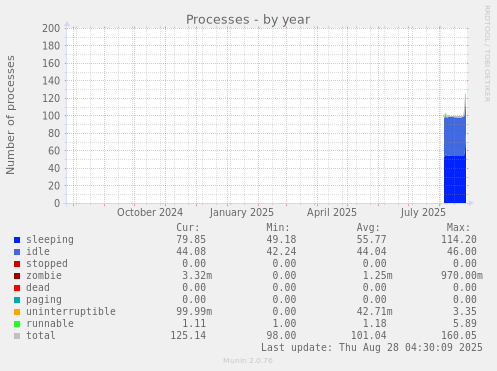Select the 'runnable' legend label
The image size is (497, 371).
coord(50,324)
